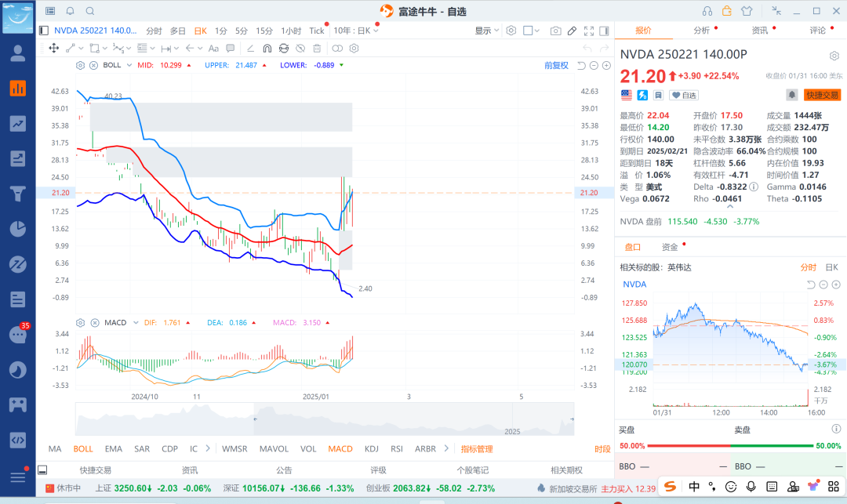Click the 时段 session button
The image size is (847, 504).
[602, 449]
